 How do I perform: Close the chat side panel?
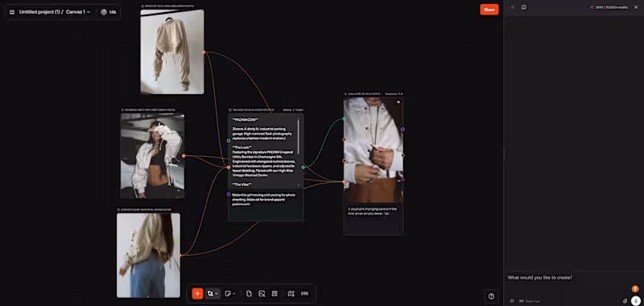coord(636,7)
